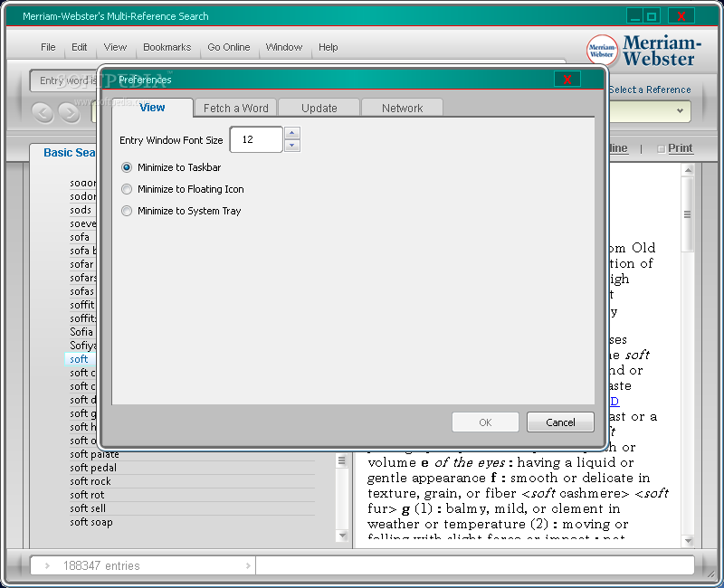The height and width of the screenshot is (588, 724).
Task: Select 'soffit' in word list
Action: coord(82,305)
